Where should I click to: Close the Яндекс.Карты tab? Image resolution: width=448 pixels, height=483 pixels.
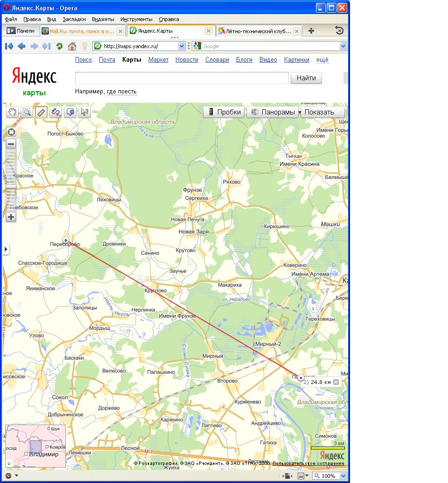click(x=209, y=31)
